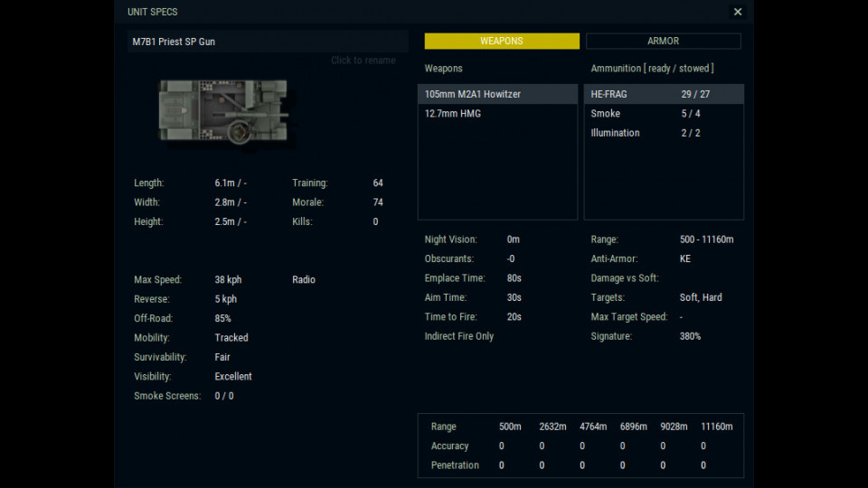Click the Night Vision value 0m
The height and width of the screenshot is (488, 868).
pos(514,239)
